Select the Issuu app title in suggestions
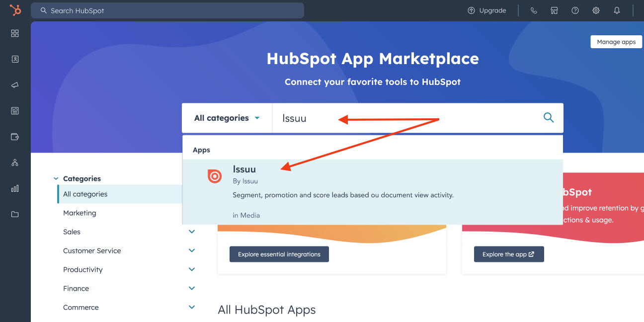Image resolution: width=644 pixels, height=322 pixels. [x=244, y=169]
